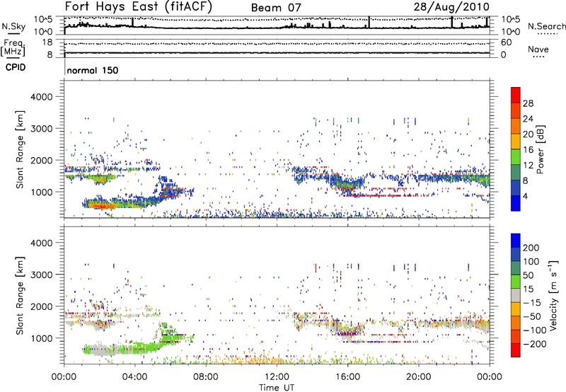The width and height of the screenshot is (566, 392).
Task: Click the "4" Power colorbar tick label
Action: (x=526, y=197)
